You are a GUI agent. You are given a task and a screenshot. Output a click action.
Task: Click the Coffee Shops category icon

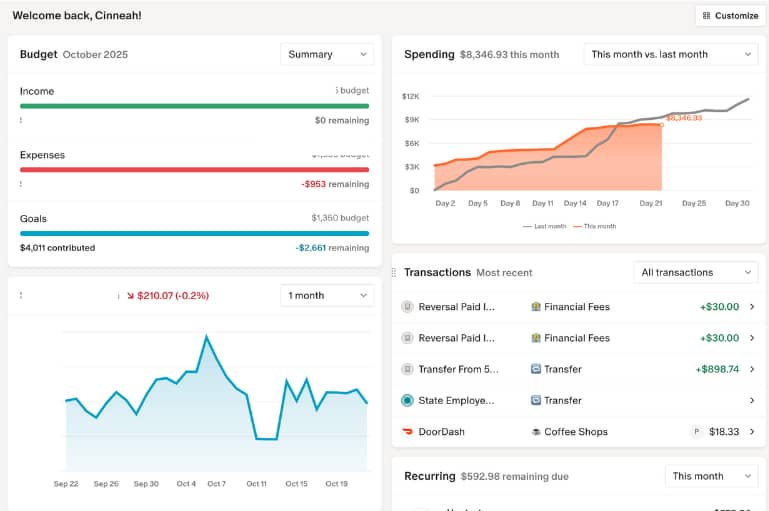pyautogui.click(x=536, y=432)
